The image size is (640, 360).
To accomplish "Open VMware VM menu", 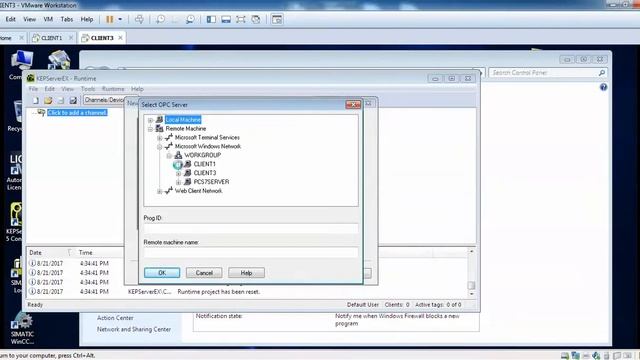I will [x=48, y=19].
